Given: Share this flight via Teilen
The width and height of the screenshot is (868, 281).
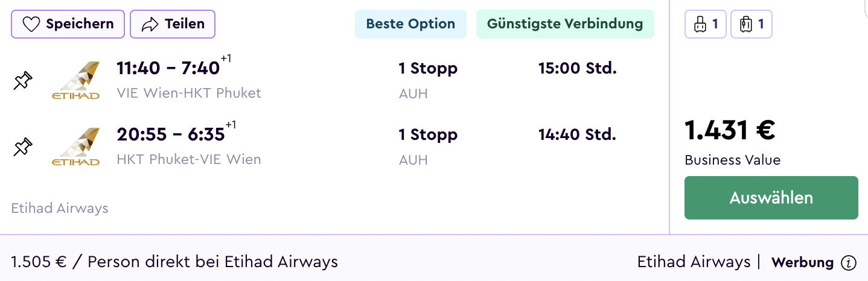Looking at the screenshot, I should (x=173, y=24).
